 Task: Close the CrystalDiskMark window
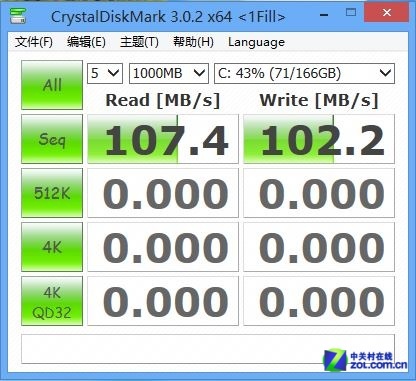click(x=387, y=13)
